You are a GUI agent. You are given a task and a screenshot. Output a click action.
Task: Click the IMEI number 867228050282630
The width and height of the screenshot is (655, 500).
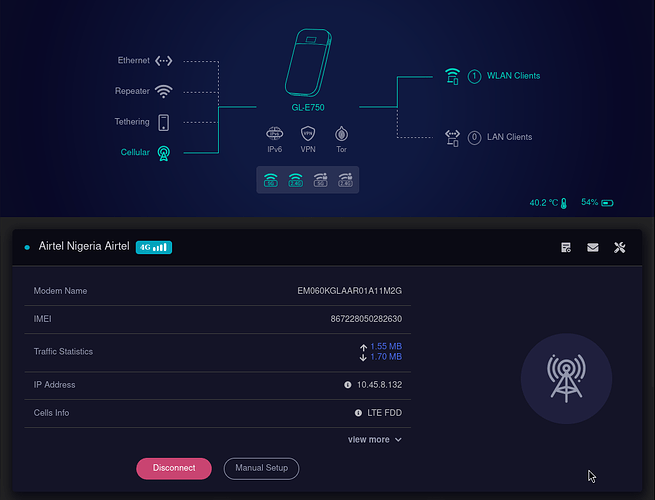click(x=366, y=319)
